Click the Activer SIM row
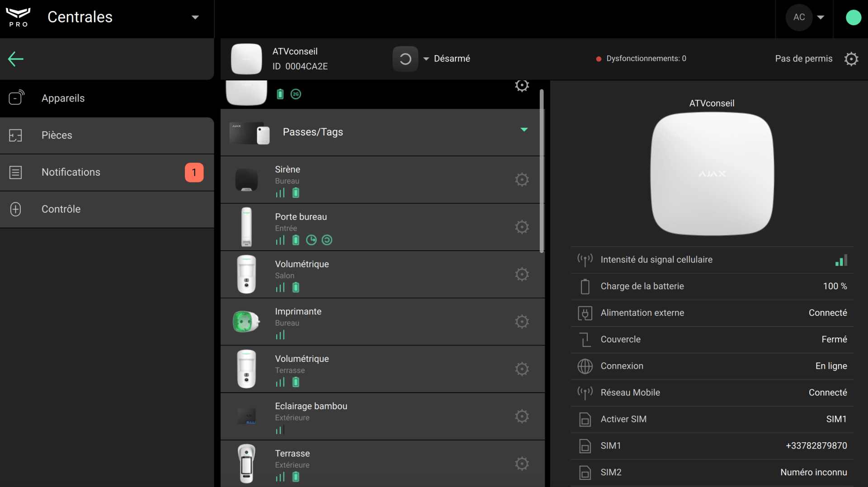Screen dimensions: 868x487 [x=712, y=420]
